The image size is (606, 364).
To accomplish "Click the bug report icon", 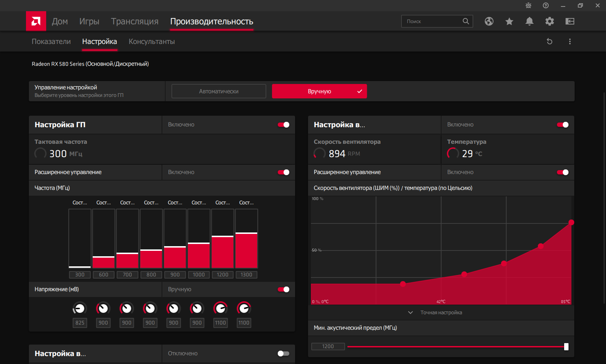I will pyautogui.click(x=528, y=5).
